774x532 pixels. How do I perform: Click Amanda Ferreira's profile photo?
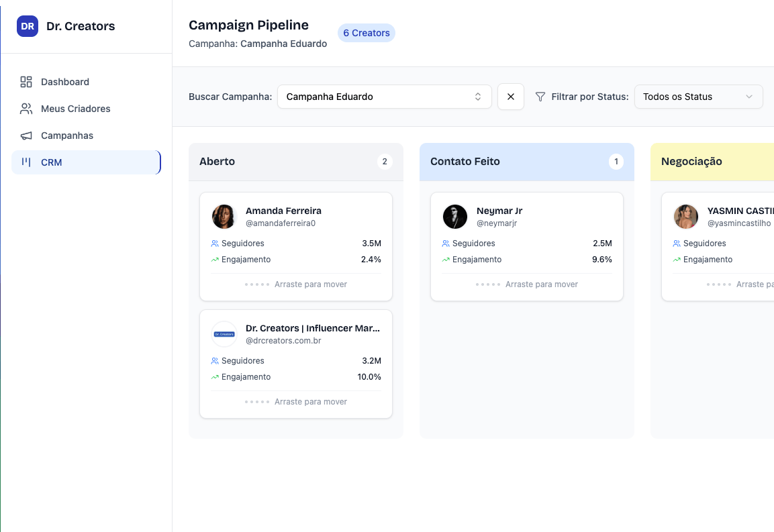point(224,217)
